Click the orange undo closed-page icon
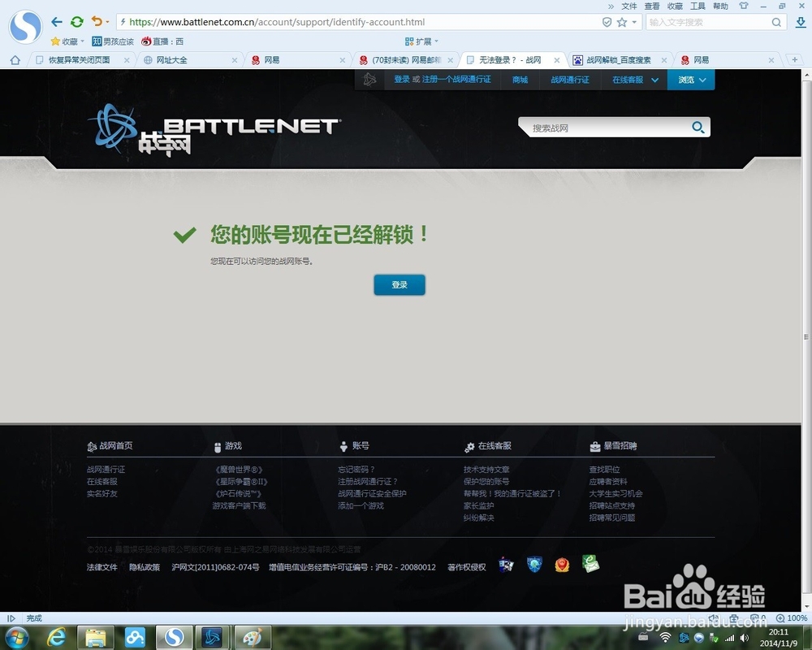 tap(97, 21)
